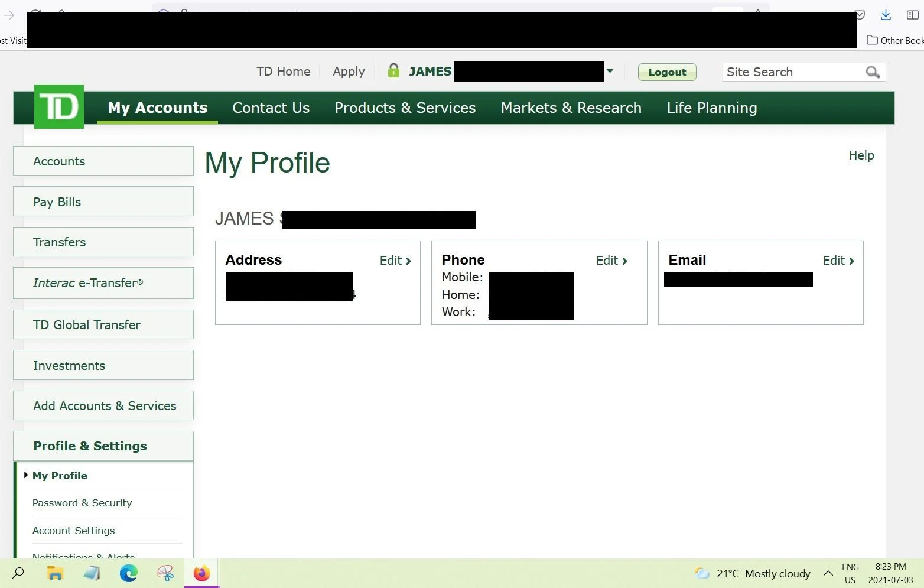Click the Address card heading
Image resolution: width=924 pixels, height=588 pixels.
[253, 260]
